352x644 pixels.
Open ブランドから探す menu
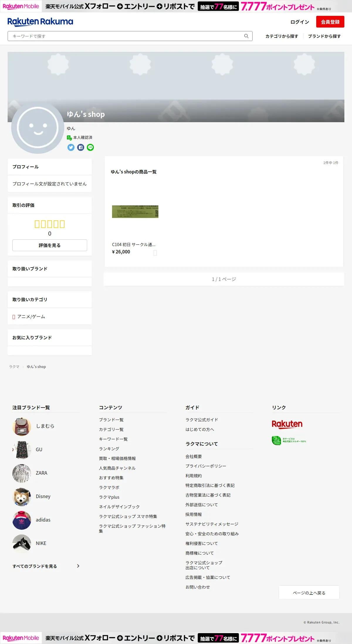tap(324, 36)
